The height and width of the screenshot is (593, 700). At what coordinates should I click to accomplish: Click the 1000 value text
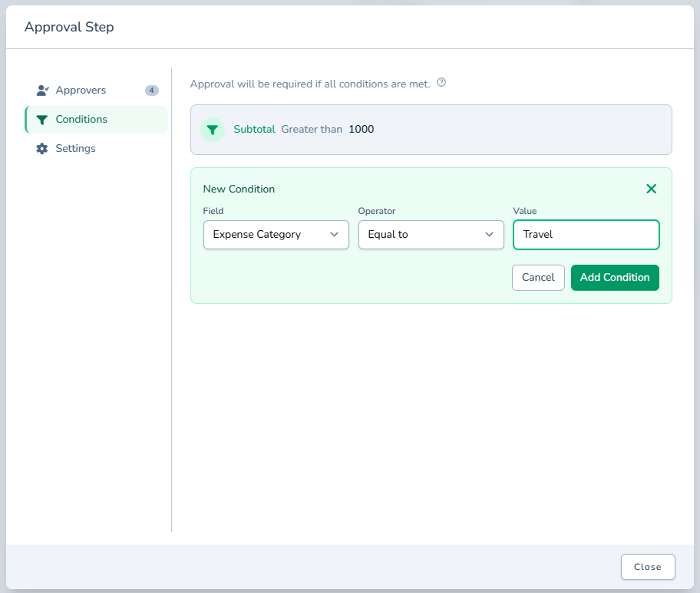[362, 130]
